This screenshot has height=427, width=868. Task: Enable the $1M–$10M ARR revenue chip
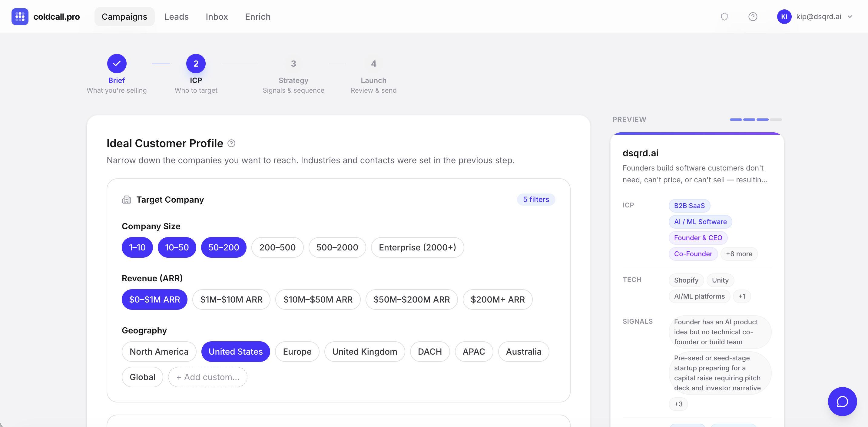pos(231,300)
